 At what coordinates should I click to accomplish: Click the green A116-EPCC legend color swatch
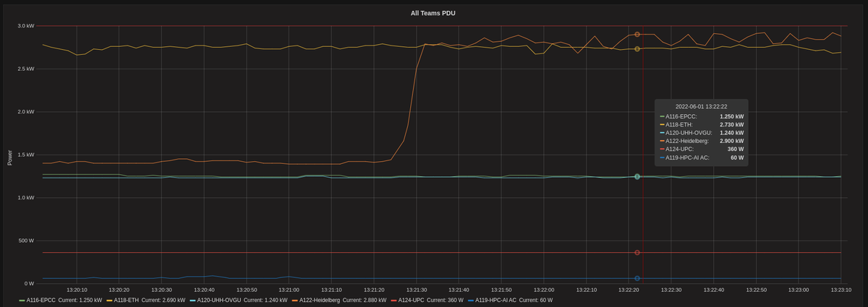(x=22, y=300)
